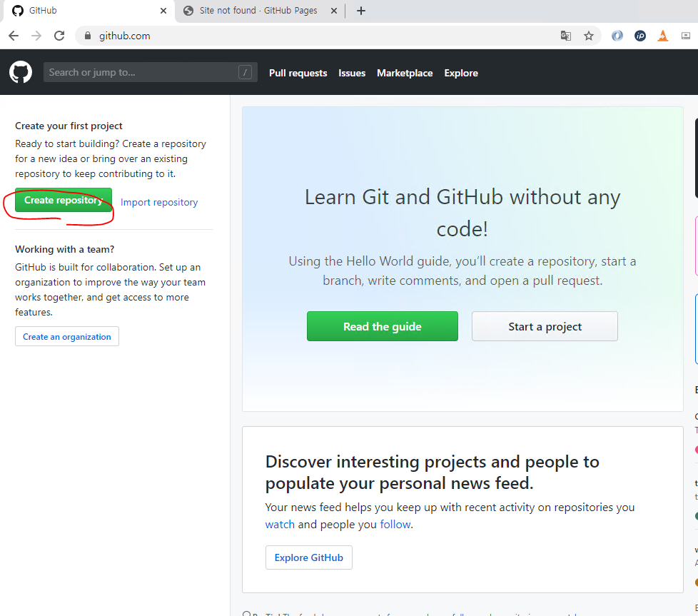Click the slash shortcut icon in search box
The height and width of the screenshot is (616, 698).
[245, 72]
